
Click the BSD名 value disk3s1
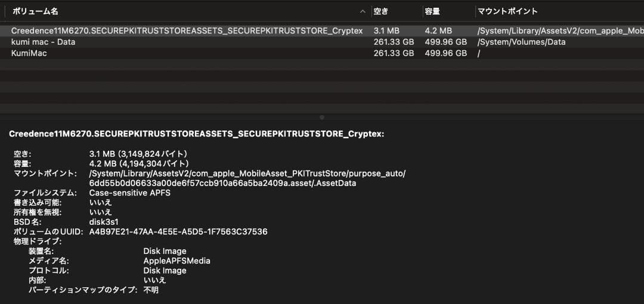click(104, 222)
